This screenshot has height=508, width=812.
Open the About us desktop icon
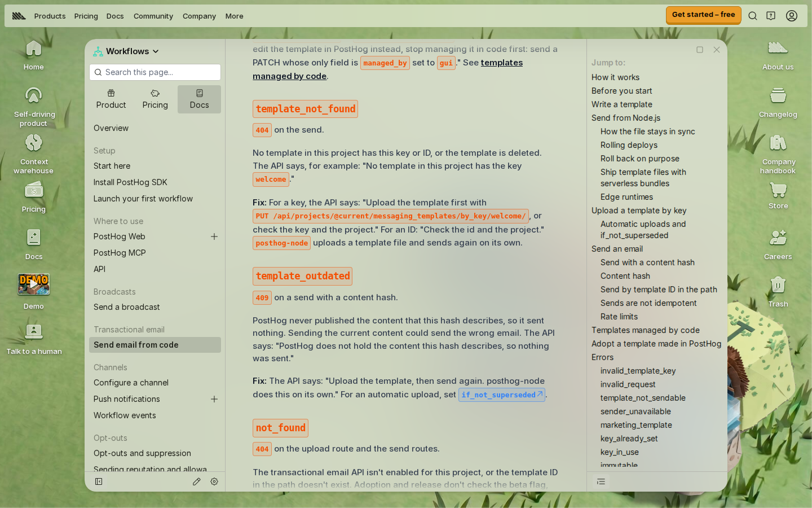778,55
